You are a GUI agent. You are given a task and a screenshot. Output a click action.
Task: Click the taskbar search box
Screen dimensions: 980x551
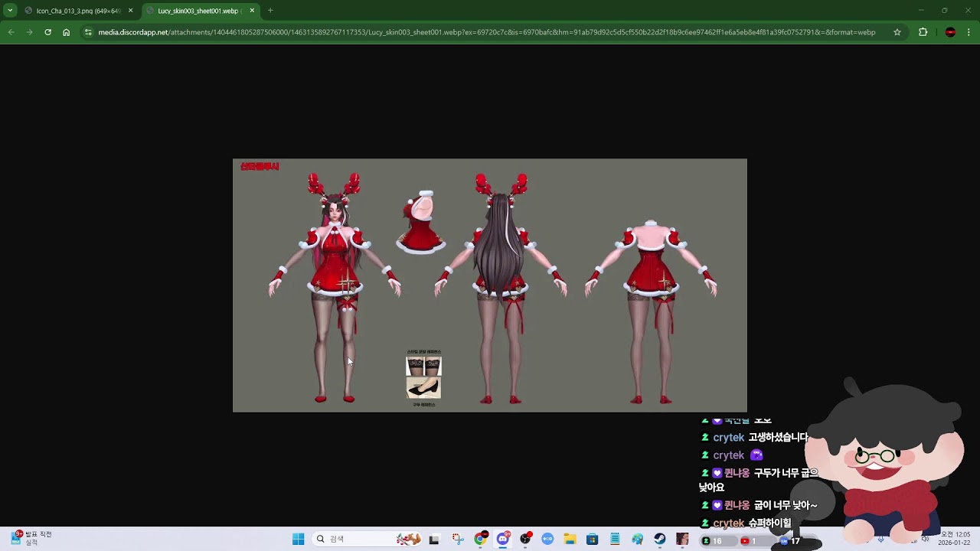[x=367, y=540]
